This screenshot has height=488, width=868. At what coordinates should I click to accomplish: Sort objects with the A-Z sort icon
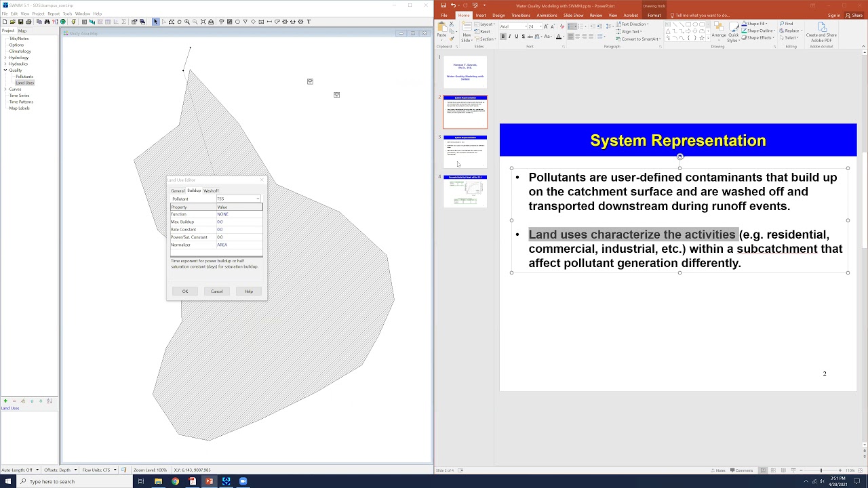tap(49, 401)
